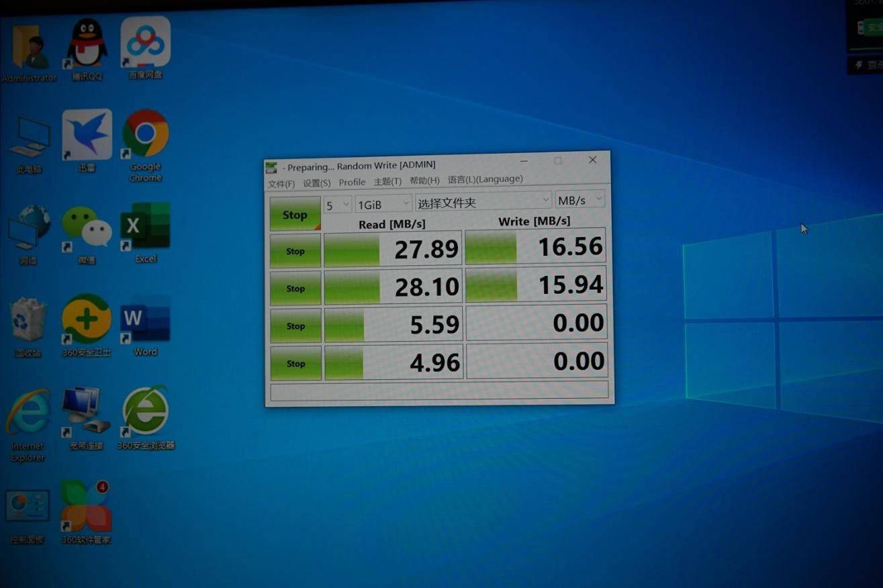
Task: Open the Excel desktop shortcut
Action: (x=146, y=232)
